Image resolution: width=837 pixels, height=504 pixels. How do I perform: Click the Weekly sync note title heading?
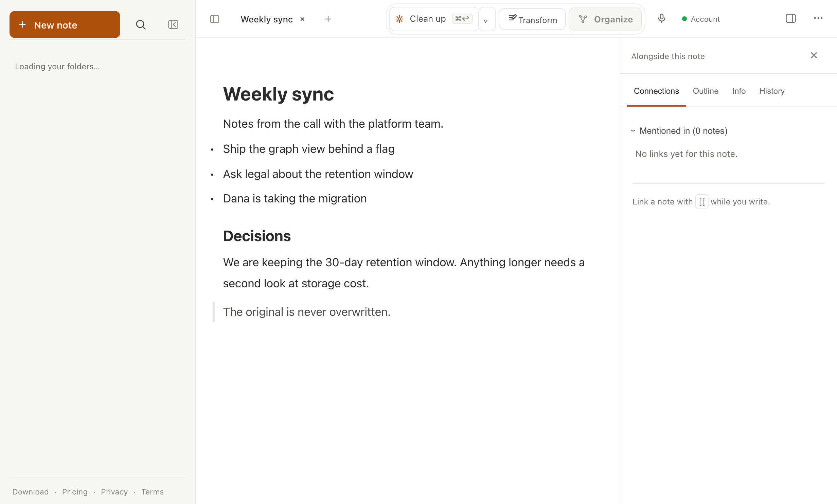click(279, 94)
